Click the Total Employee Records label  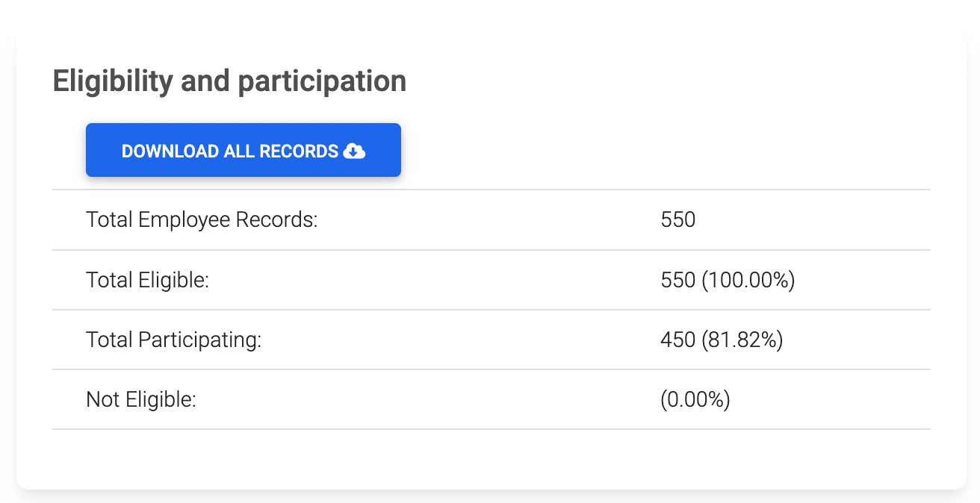tap(202, 220)
